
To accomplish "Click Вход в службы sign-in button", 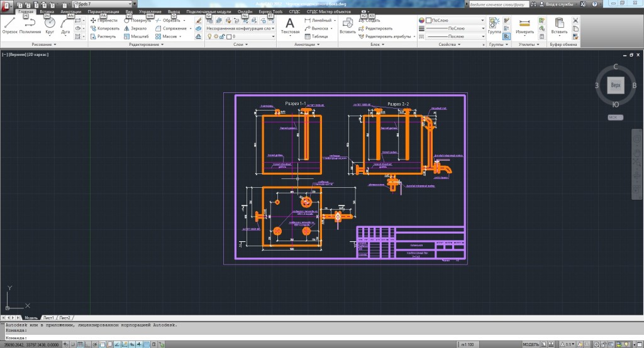I will pyautogui.click(x=556, y=4).
